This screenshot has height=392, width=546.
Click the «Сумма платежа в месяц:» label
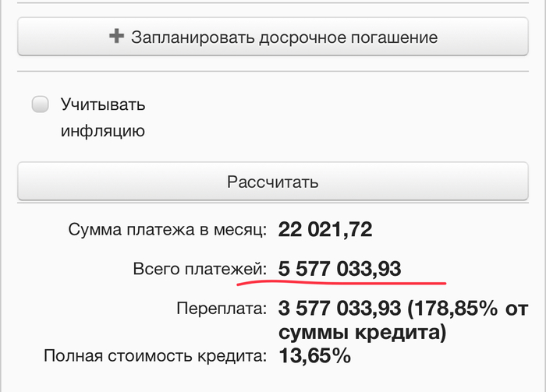(168, 230)
